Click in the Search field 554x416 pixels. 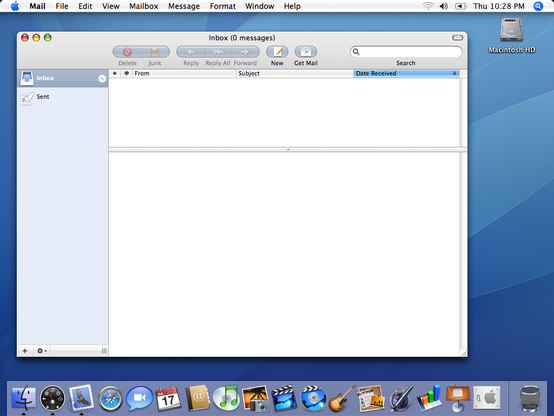406,52
